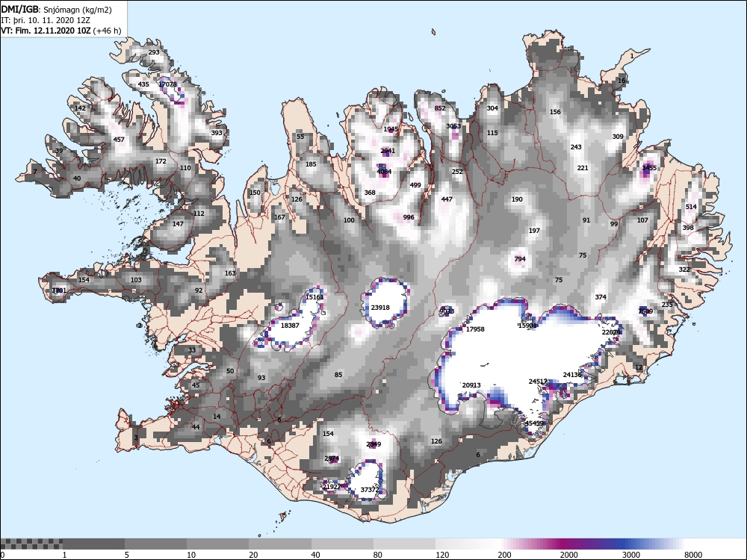
Task: Click the checkered 0–1 segment of the legend
Action: 31,544
